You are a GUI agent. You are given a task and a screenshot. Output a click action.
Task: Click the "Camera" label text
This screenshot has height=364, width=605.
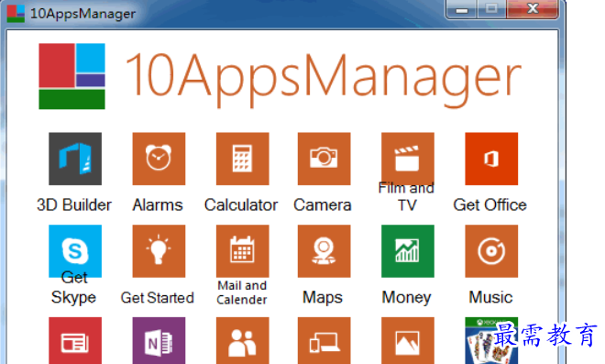pyautogui.click(x=323, y=205)
